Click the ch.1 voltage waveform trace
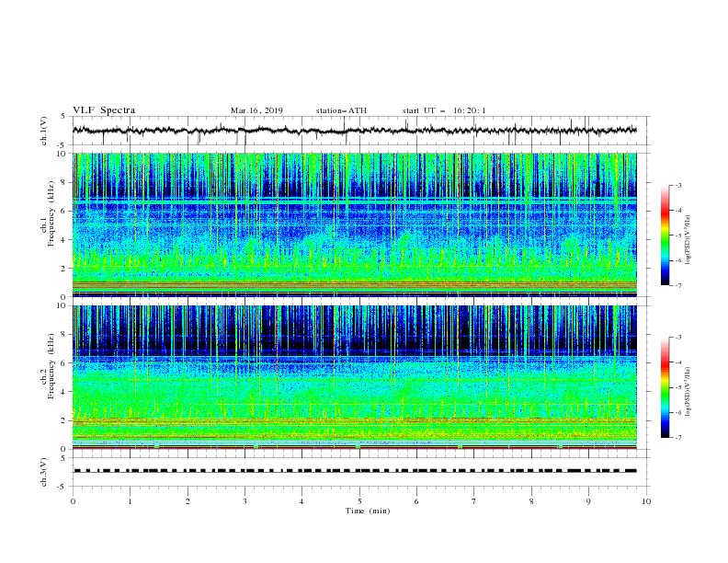 (354, 131)
